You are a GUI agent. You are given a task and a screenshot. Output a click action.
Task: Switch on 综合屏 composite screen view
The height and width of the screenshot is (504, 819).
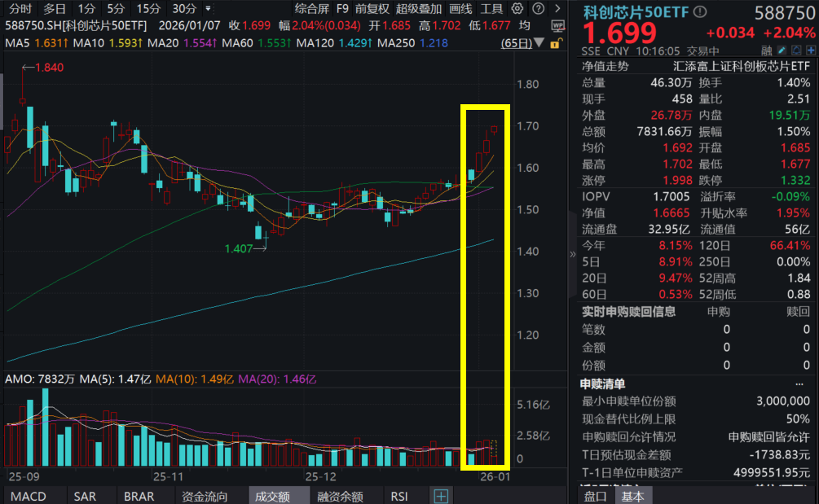tap(312, 8)
